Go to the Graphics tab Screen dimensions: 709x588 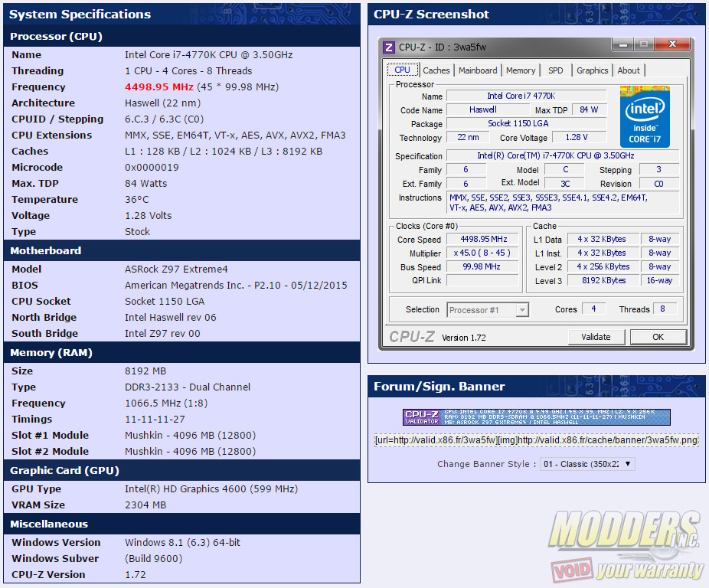click(593, 70)
